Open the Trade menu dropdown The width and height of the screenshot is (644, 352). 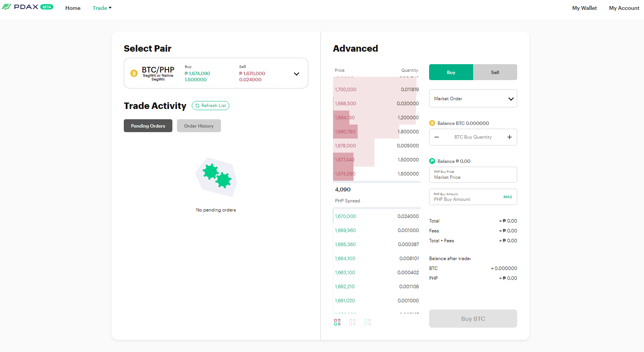(x=102, y=8)
